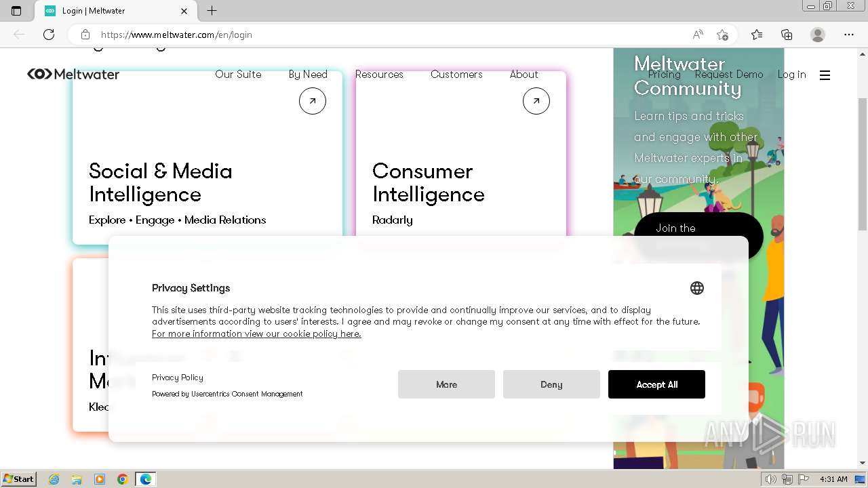
Task: Open the hamburger menu icon
Action: click(825, 75)
